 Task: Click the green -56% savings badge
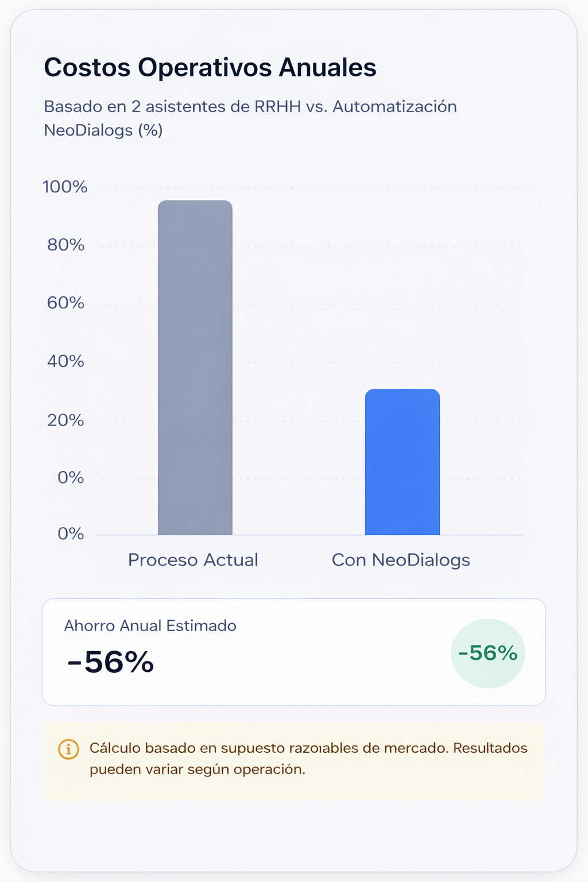[x=488, y=653]
